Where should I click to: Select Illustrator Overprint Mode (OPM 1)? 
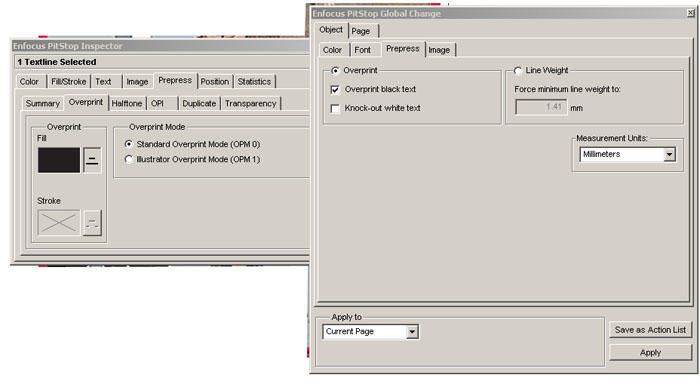192,159
